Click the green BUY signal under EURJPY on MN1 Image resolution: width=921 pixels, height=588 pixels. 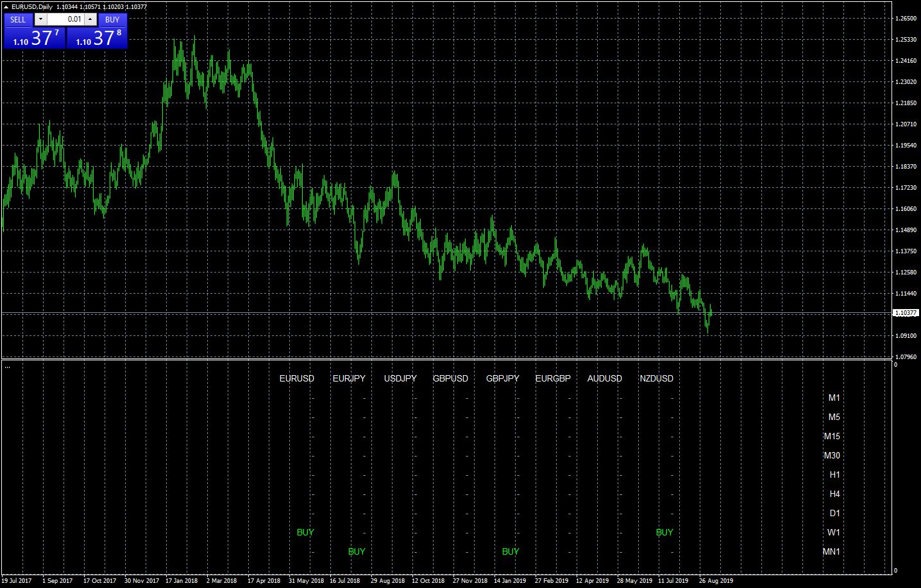click(357, 551)
